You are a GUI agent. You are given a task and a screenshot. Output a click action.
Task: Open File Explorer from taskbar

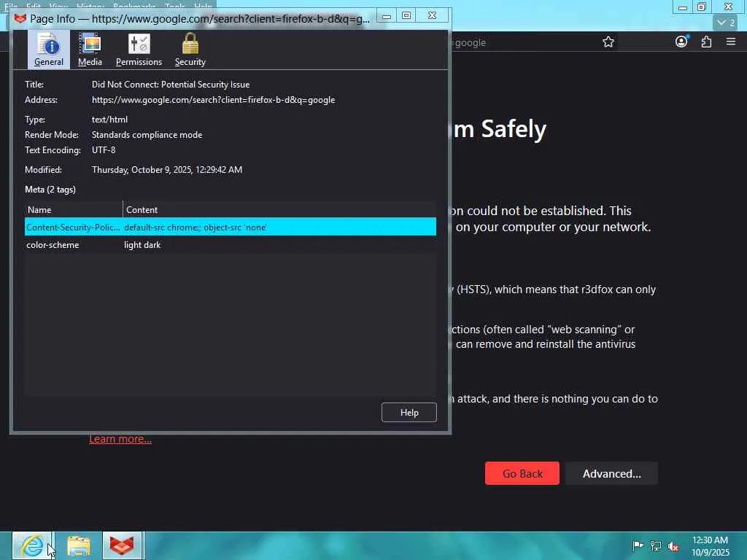point(79,545)
